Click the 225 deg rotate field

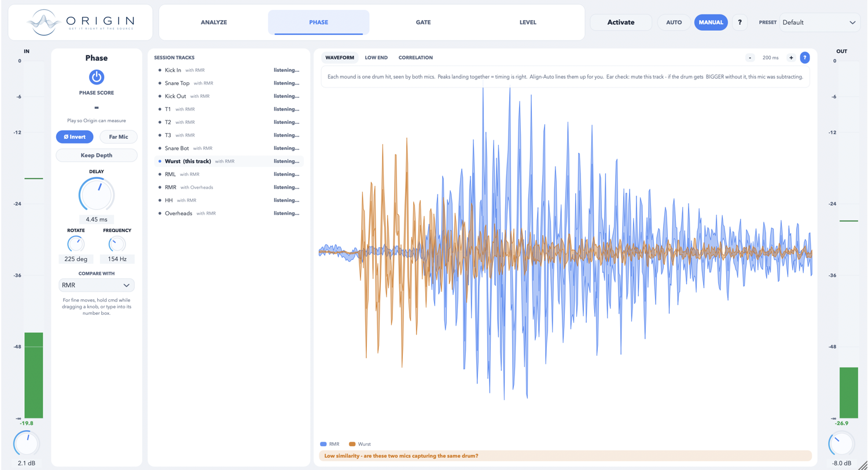point(76,259)
